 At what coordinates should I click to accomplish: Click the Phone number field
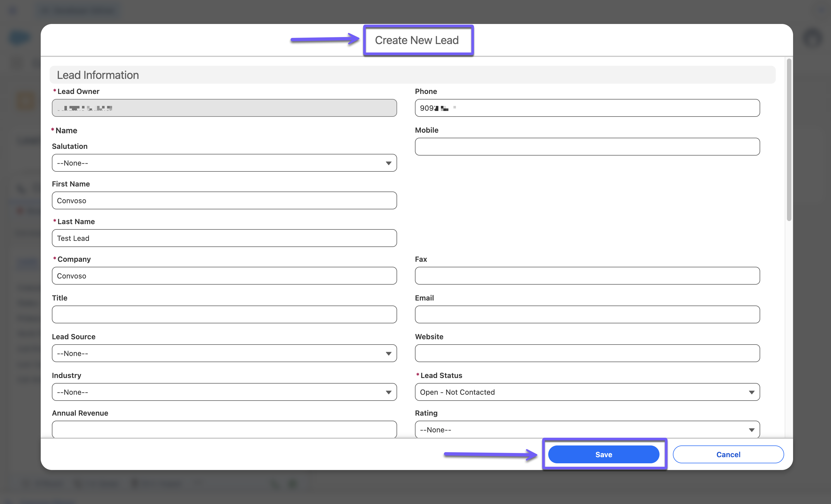pyautogui.click(x=587, y=108)
